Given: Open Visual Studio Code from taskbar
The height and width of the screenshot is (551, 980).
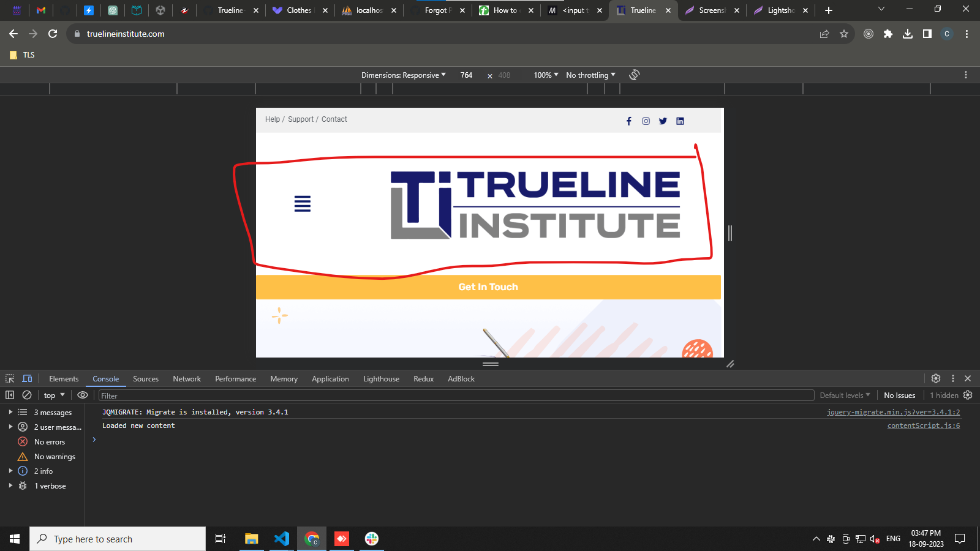Looking at the screenshot, I should click(x=282, y=539).
